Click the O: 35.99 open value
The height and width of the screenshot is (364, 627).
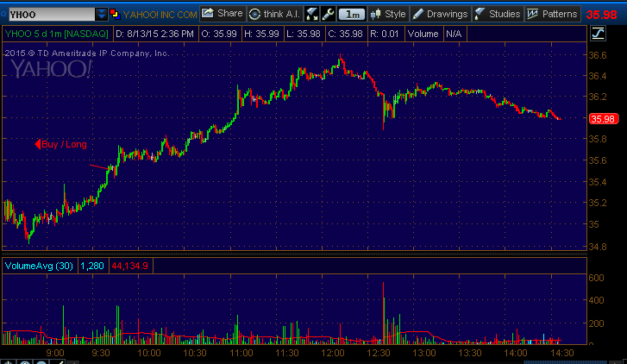(219, 34)
